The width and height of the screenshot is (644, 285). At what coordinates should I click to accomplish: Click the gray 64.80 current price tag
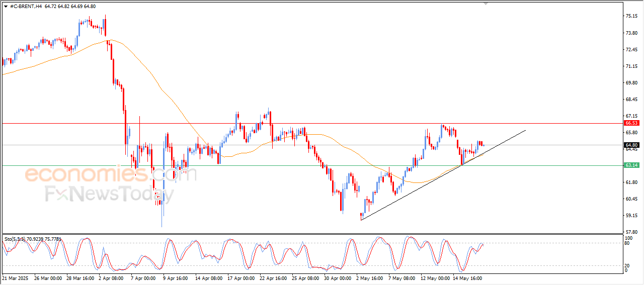click(631, 145)
